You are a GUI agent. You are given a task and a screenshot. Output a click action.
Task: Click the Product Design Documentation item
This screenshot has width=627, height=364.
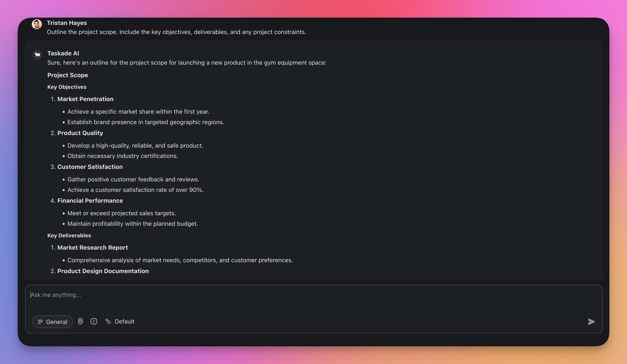103,271
